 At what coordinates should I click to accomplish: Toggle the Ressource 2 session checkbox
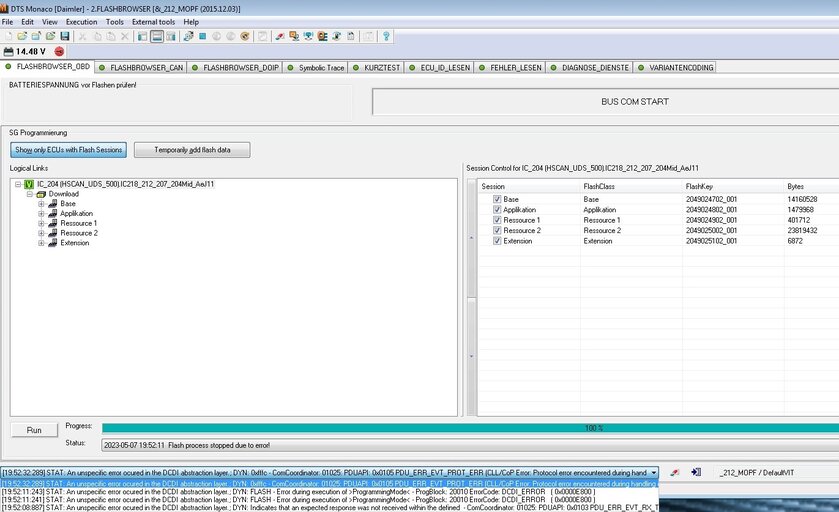(x=497, y=231)
